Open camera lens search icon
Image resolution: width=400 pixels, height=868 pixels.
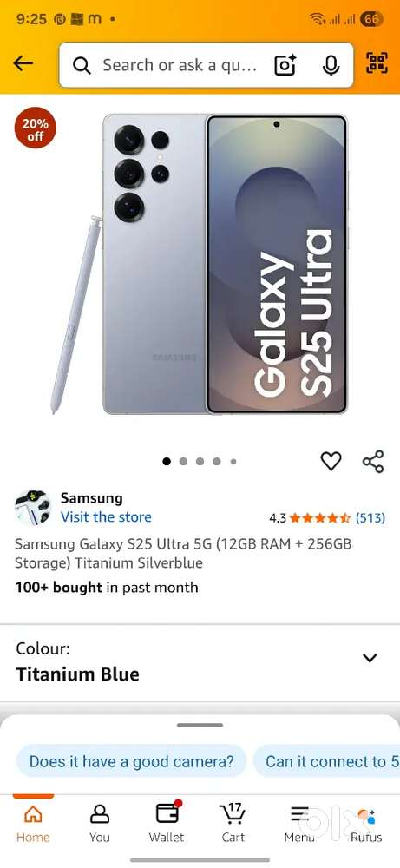[x=285, y=65]
